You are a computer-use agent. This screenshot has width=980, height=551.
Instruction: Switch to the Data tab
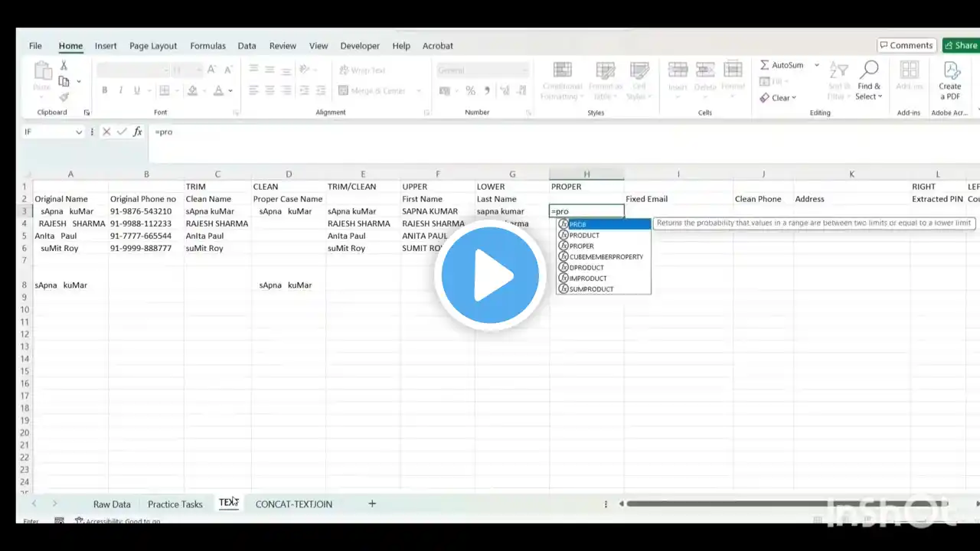click(x=247, y=46)
